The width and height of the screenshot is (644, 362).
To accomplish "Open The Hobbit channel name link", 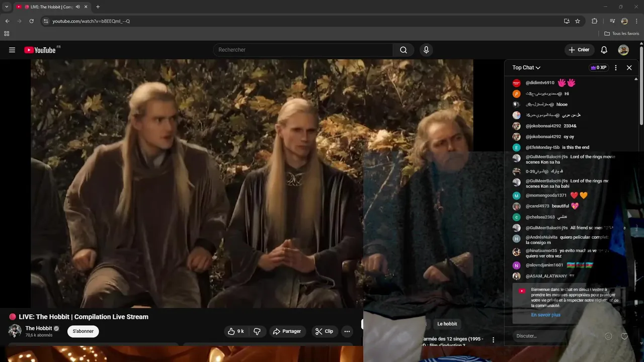I will coord(39,328).
